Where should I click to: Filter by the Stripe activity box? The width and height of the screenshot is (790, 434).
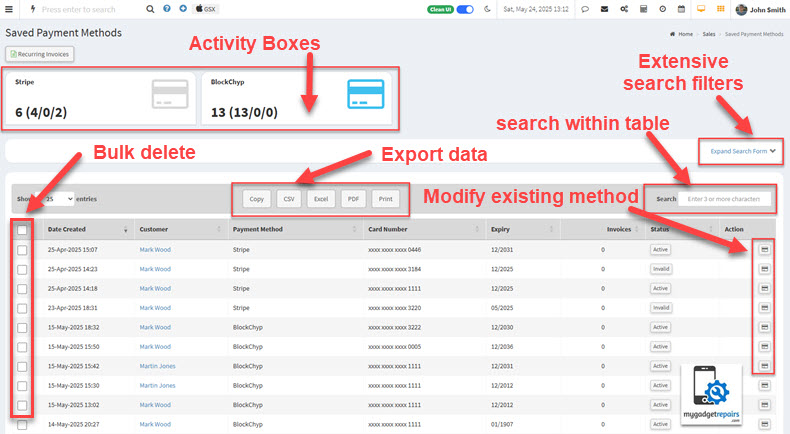point(101,98)
